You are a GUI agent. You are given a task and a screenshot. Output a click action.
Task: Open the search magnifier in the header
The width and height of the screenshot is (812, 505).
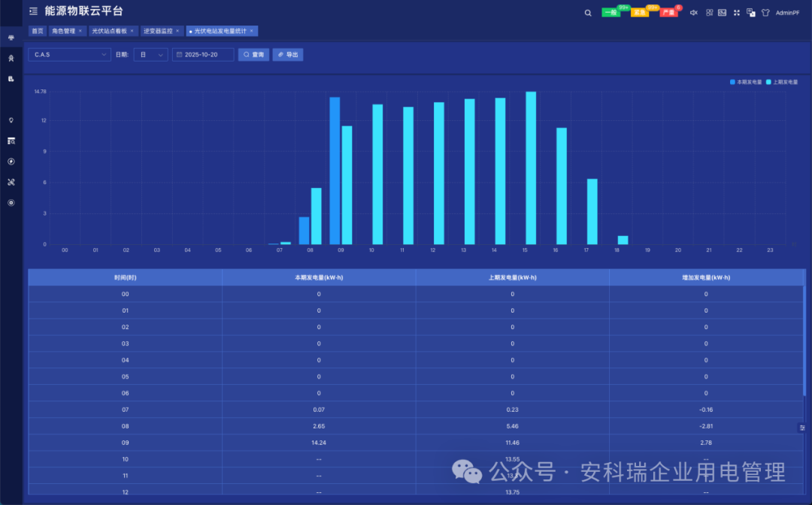coord(588,13)
